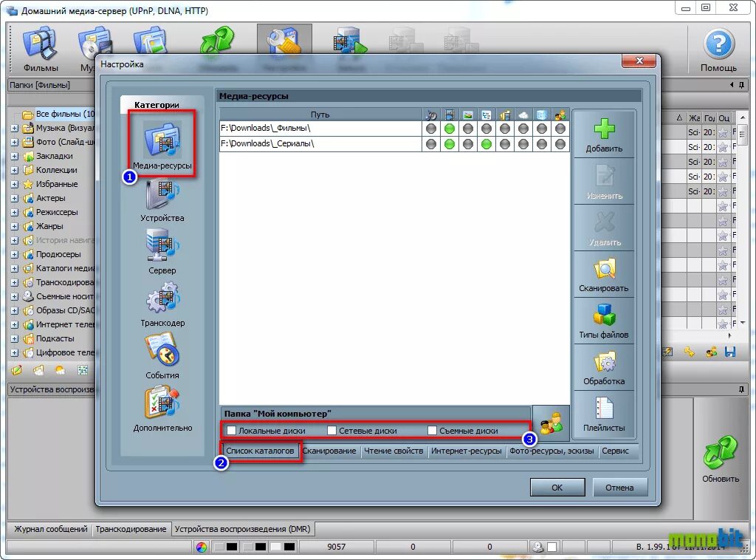Expand the Актеры tree node
The image size is (756, 560).
point(15,198)
